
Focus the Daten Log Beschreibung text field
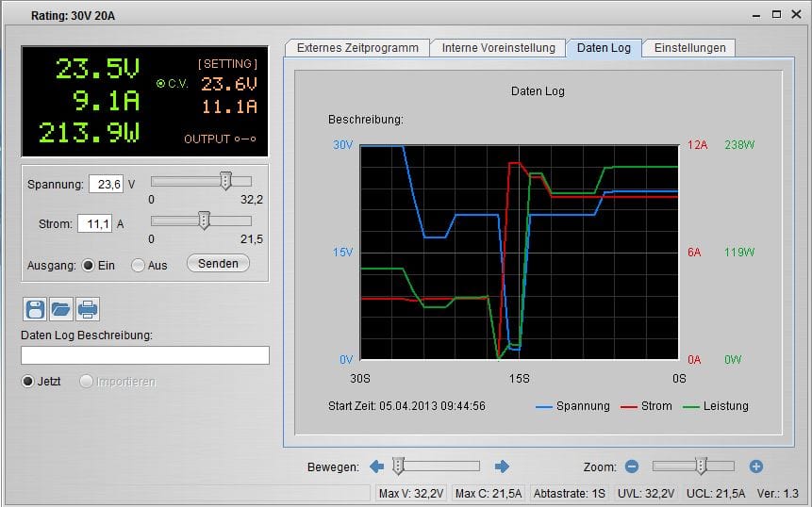coord(145,355)
